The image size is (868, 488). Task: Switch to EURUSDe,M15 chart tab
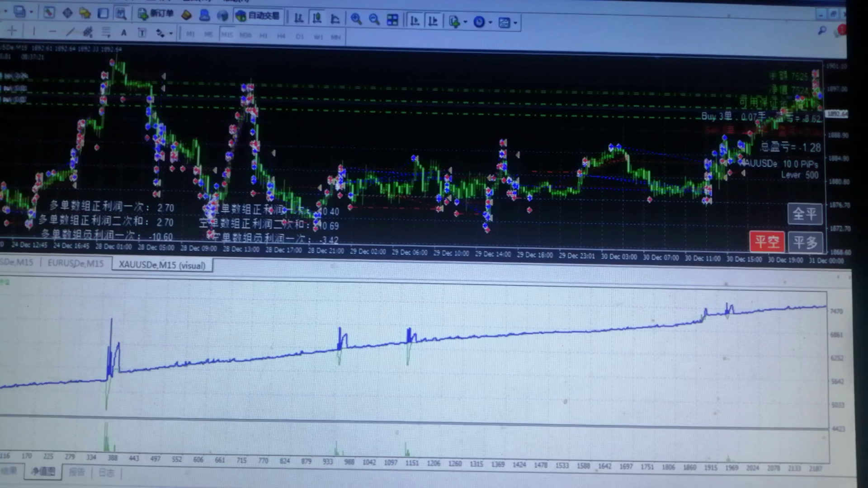tap(75, 263)
